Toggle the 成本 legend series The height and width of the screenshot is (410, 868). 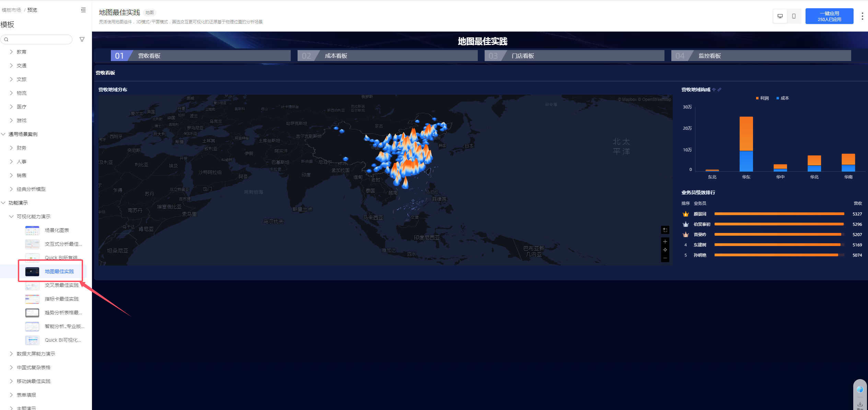click(x=783, y=98)
